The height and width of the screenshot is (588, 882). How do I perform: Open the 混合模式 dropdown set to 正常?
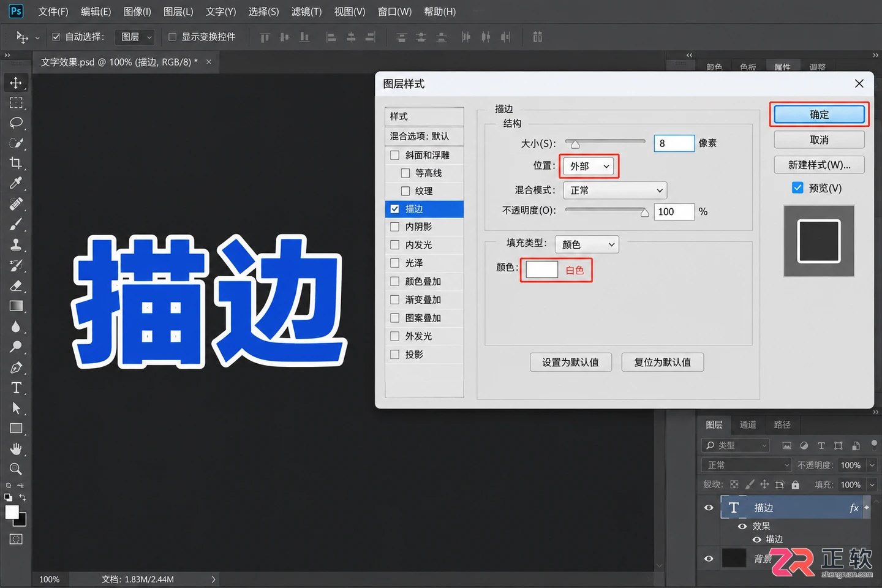click(x=616, y=190)
